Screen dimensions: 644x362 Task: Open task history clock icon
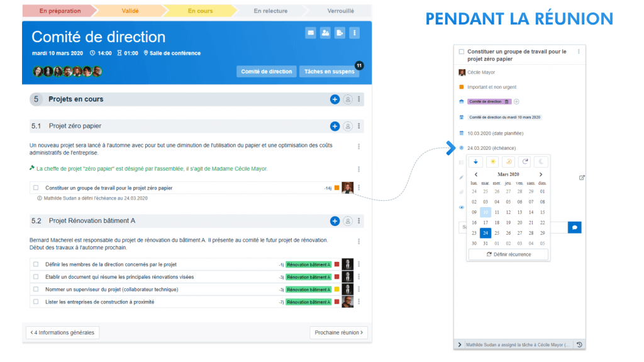point(579,345)
